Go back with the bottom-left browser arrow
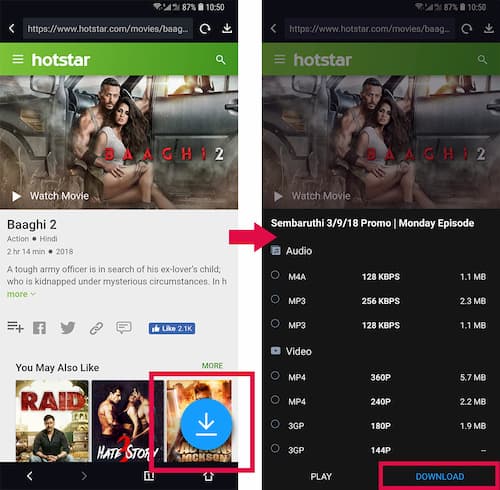500x490 pixels. point(29,476)
